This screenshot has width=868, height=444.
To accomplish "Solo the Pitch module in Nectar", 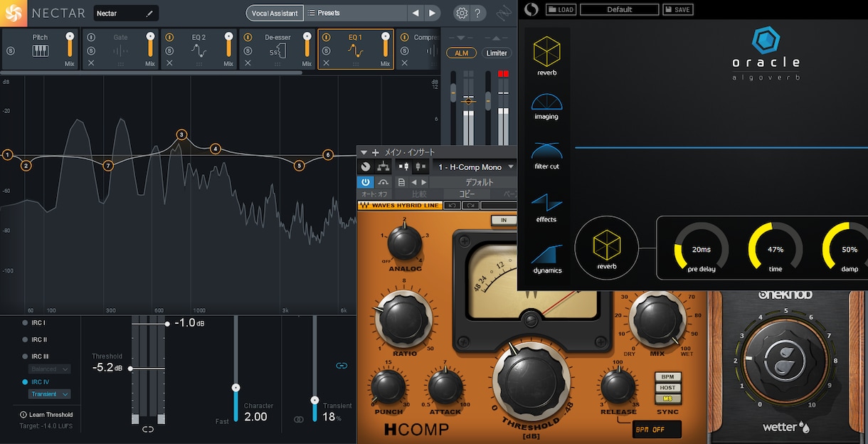I will (x=11, y=51).
